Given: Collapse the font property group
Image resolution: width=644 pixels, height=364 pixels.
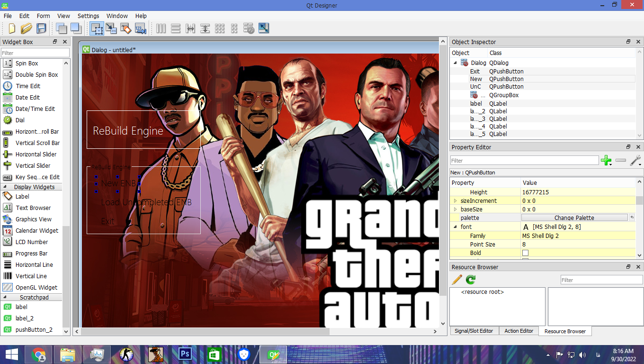Looking at the screenshot, I should click(456, 227).
